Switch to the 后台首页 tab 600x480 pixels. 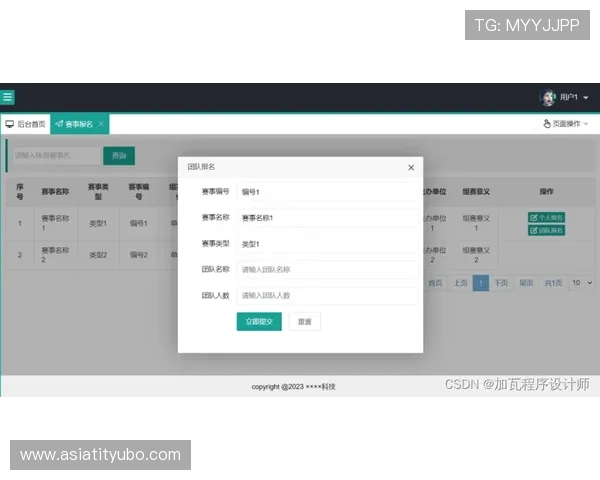coord(26,124)
